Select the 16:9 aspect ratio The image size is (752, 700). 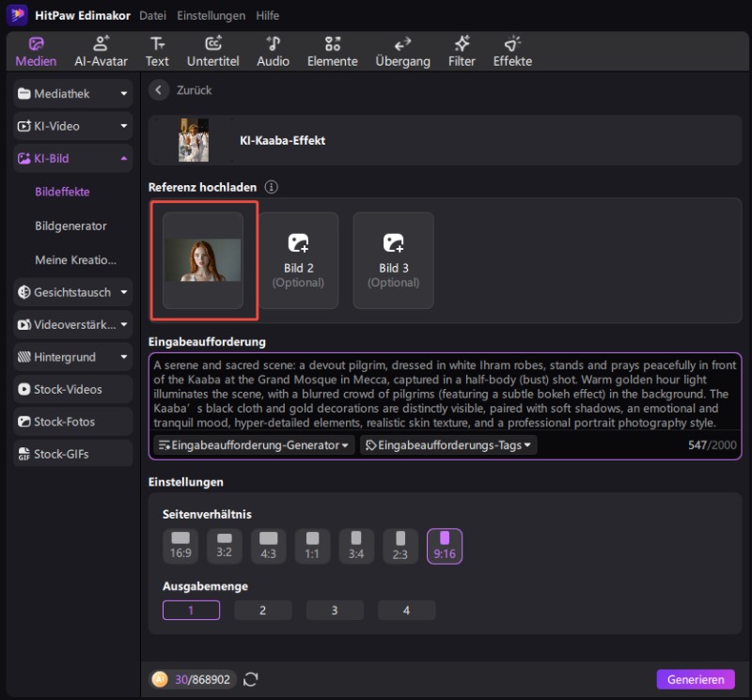click(180, 545)
